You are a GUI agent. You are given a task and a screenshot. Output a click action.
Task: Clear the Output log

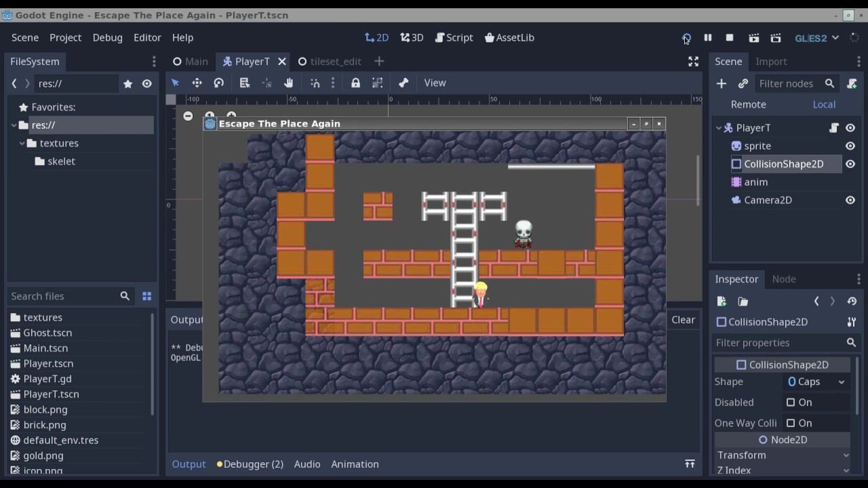[x=683, y=320]
